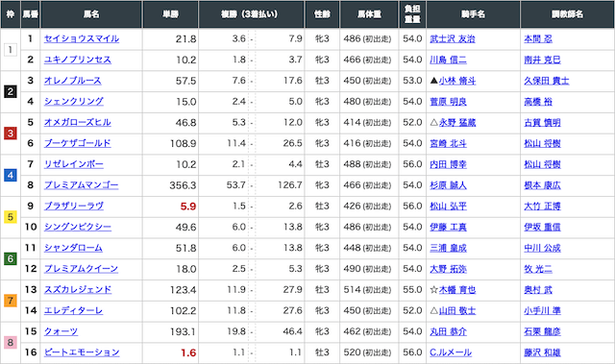This screenshot has height=364, width=615.
Task: Click jockey name 大野 拓弥
Action: click(x=449, y=269)
